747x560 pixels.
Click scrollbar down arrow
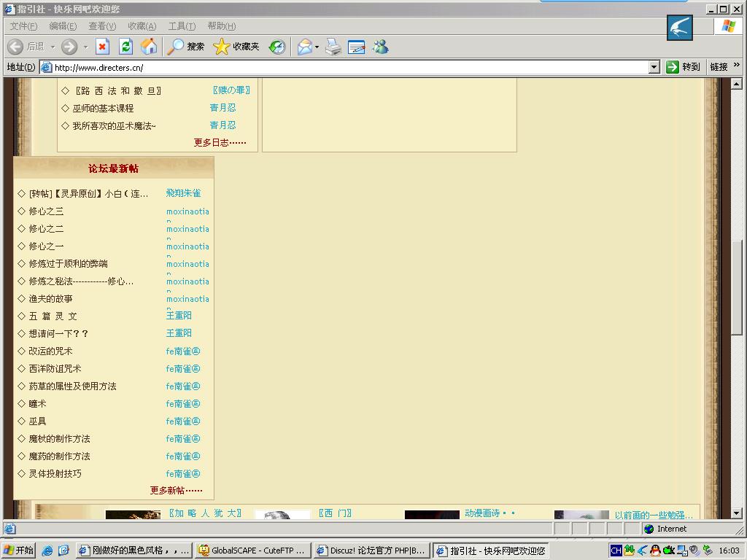(x=737, y=513)
